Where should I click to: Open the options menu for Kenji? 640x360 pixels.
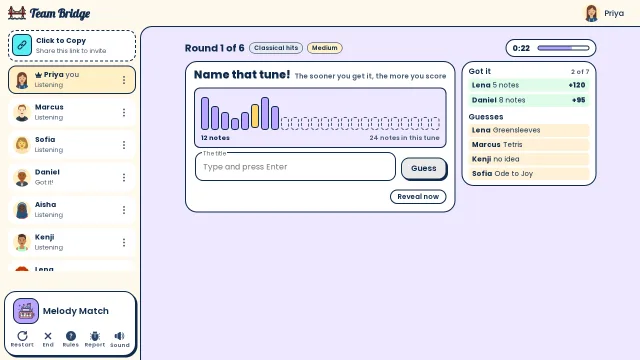pyautogui.click(x=124, y=242)
